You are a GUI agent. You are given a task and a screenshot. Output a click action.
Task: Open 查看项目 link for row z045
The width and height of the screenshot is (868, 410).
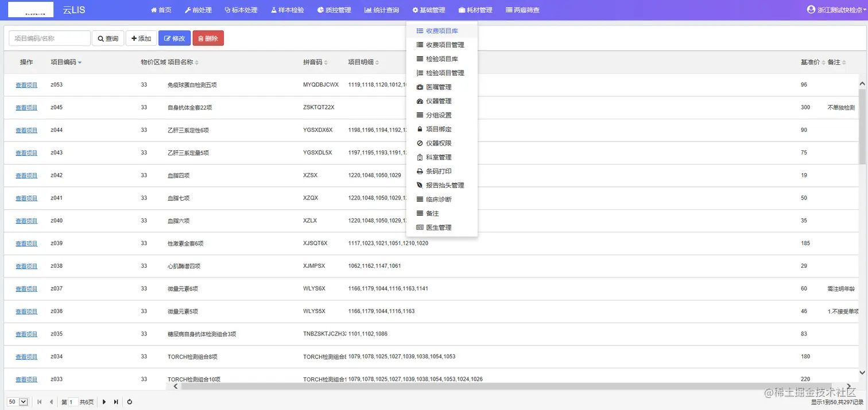pyautogui.click(x=26, y=108)
